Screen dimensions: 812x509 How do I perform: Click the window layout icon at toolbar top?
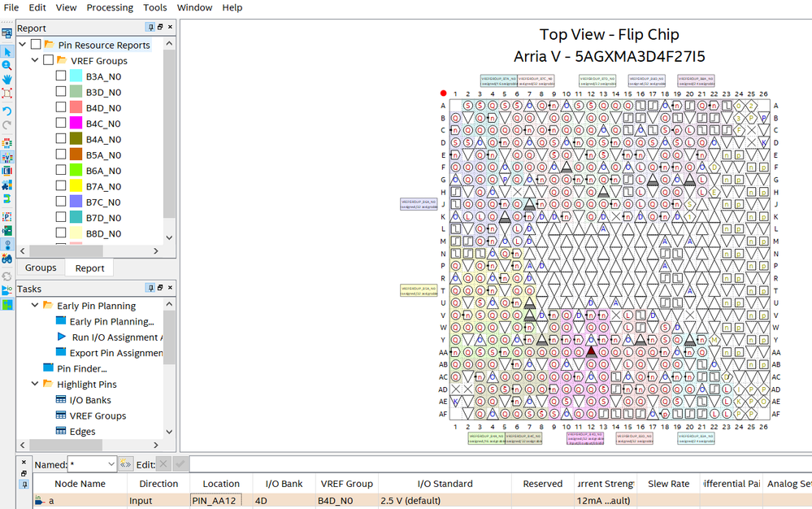[x=7, y=33]
